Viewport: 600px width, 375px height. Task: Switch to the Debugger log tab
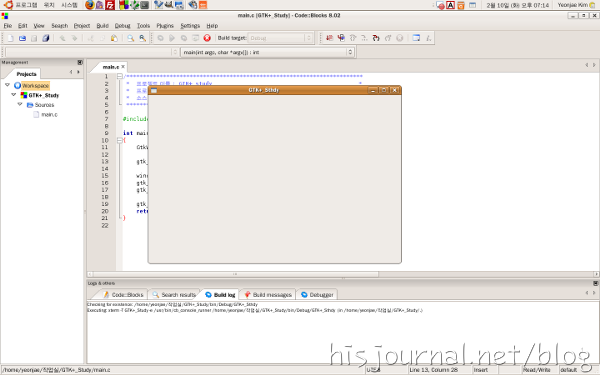317,295
